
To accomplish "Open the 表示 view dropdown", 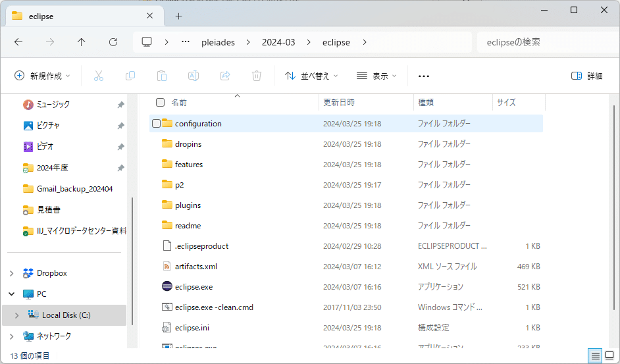I will point(376,76).
